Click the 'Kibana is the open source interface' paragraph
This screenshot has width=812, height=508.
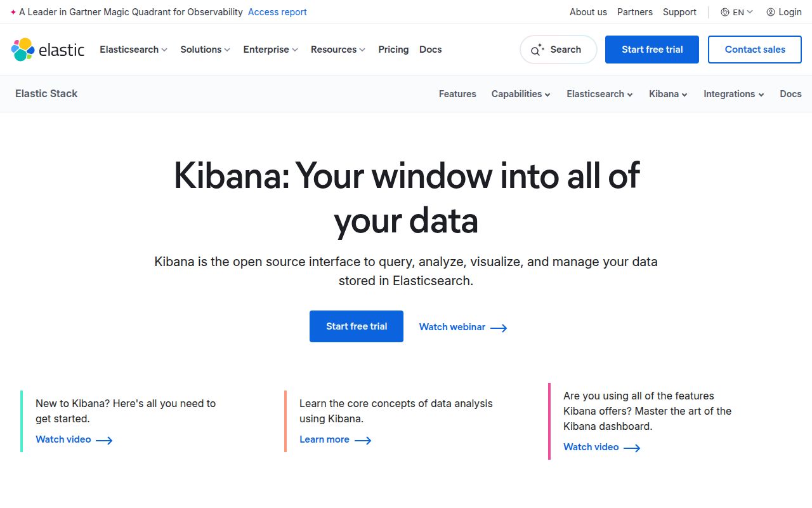pyautogui.click(x=406, y=271)
